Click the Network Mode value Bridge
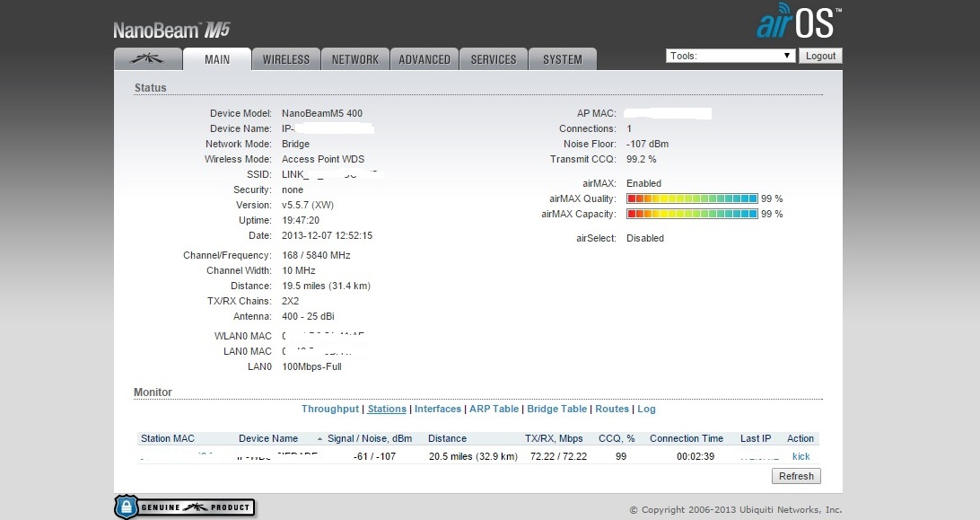980x520 pixels. [x=295, y=144]
